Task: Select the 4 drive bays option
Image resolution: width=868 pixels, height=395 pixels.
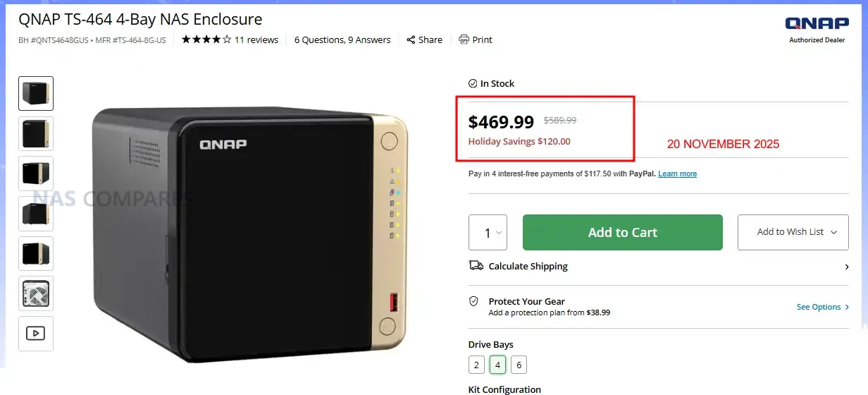Action: 498,365
